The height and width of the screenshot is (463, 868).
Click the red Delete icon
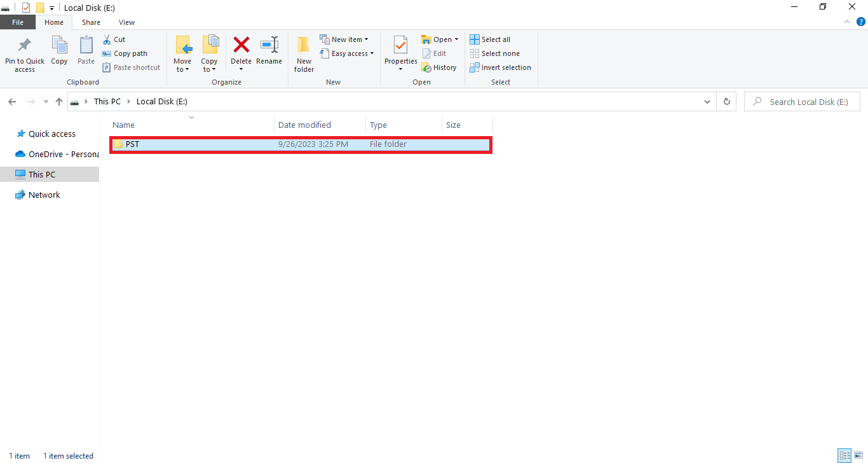click(x=241, y=45)
